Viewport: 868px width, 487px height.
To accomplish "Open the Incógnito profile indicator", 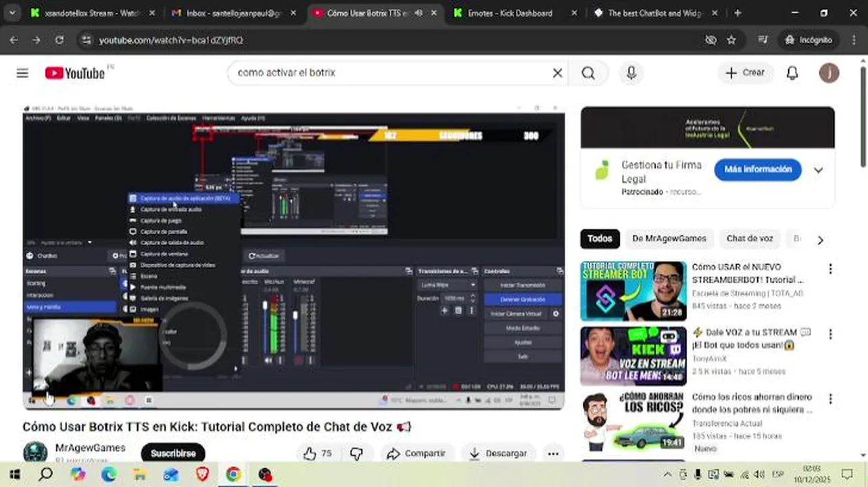I will click(x=808, y=40).
